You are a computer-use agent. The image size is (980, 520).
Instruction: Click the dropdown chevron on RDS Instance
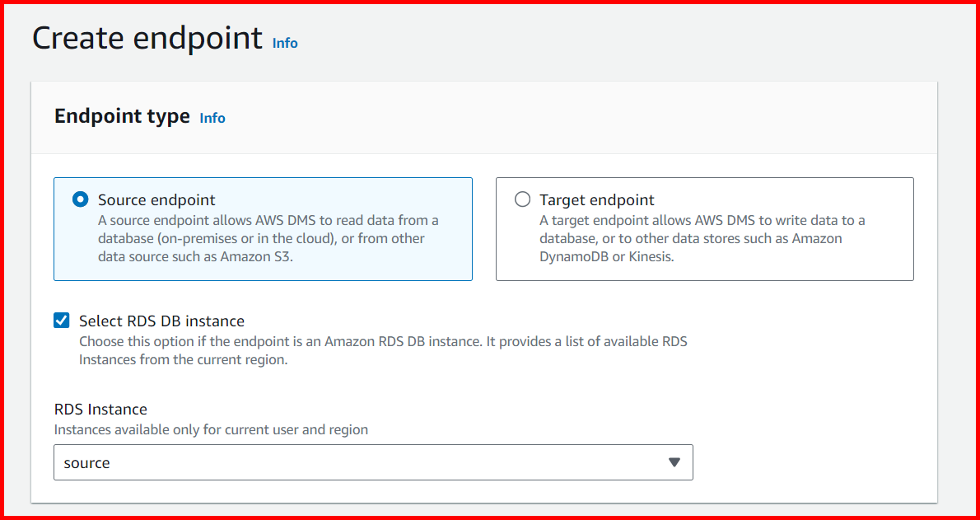[676, 462]
